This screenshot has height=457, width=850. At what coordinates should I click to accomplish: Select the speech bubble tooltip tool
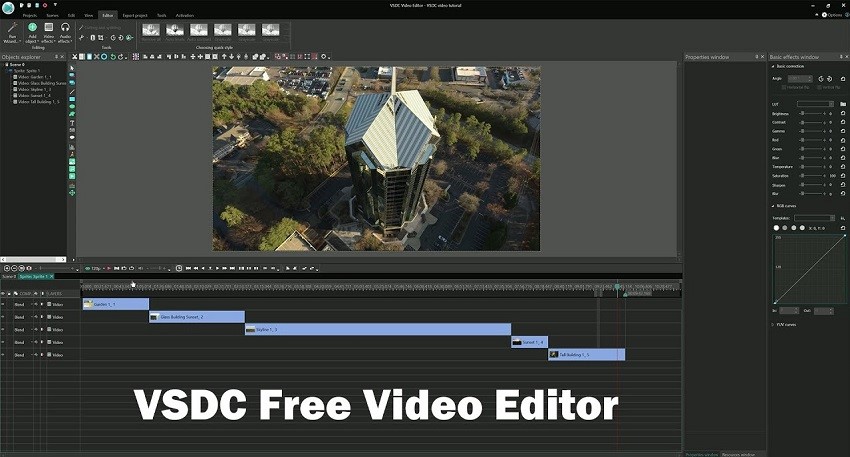pyautogui.click(x=72, y=138)
